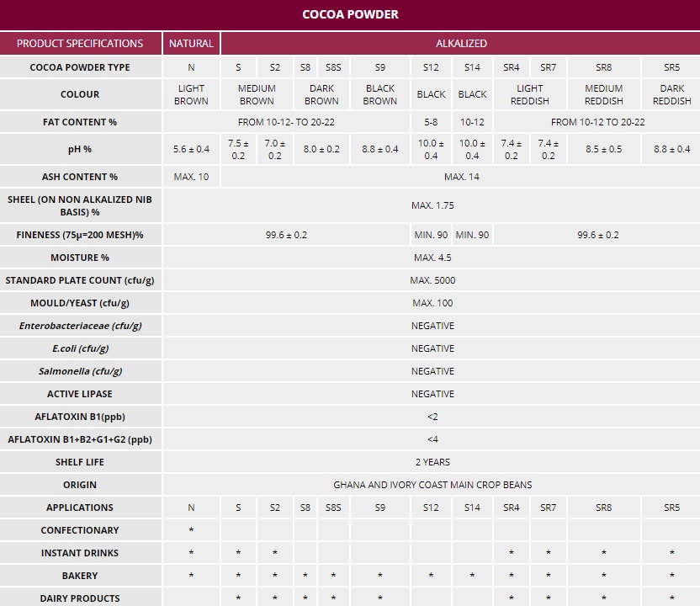Viewport: 700px width, 606px height.
Task: Click the MAX. 100 mould/yeast value
Action: (432, 303)
